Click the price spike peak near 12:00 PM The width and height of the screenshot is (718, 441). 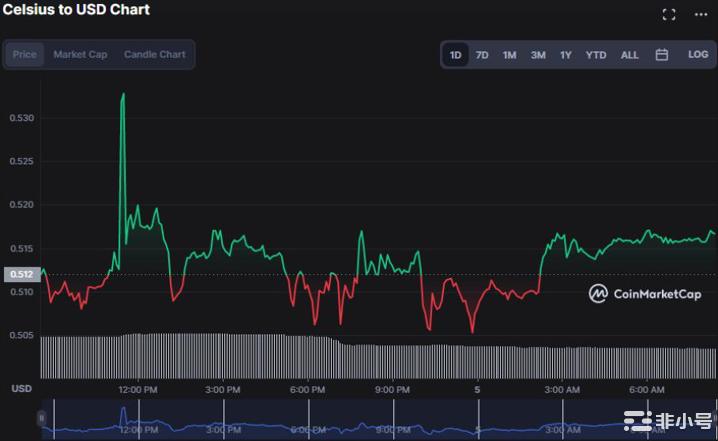(x=123, y=95)
